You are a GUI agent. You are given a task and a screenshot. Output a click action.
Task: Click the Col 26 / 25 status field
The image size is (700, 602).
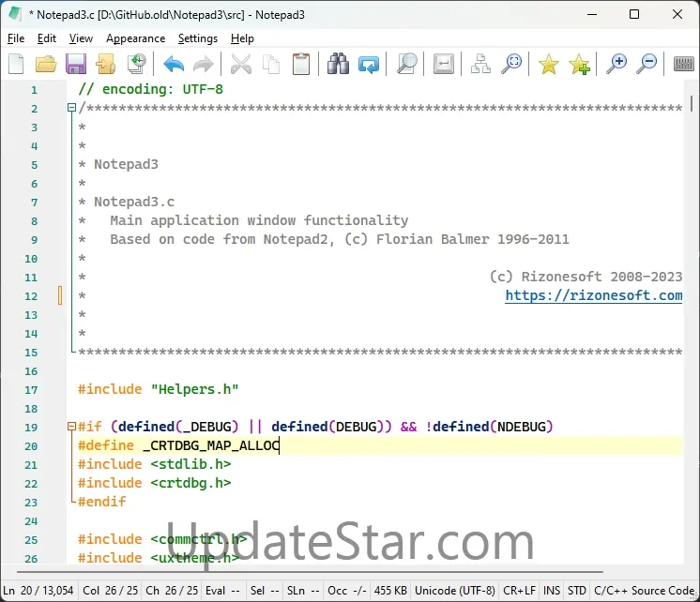coord(111,591)
